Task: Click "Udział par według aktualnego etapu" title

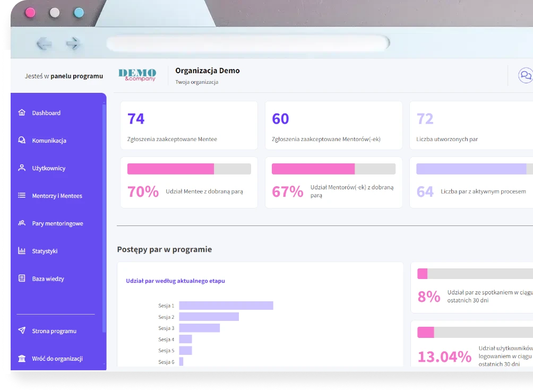Action: pos(175,281)
